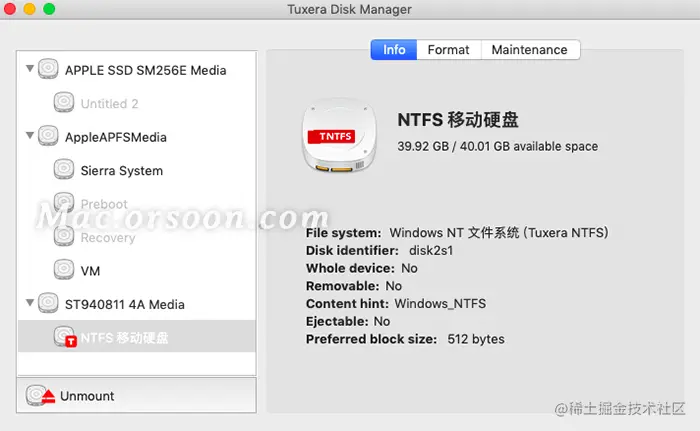This screenshot has width=700, height=431.
Task: Click the Recovery volume icon
Action: [64, 236]
